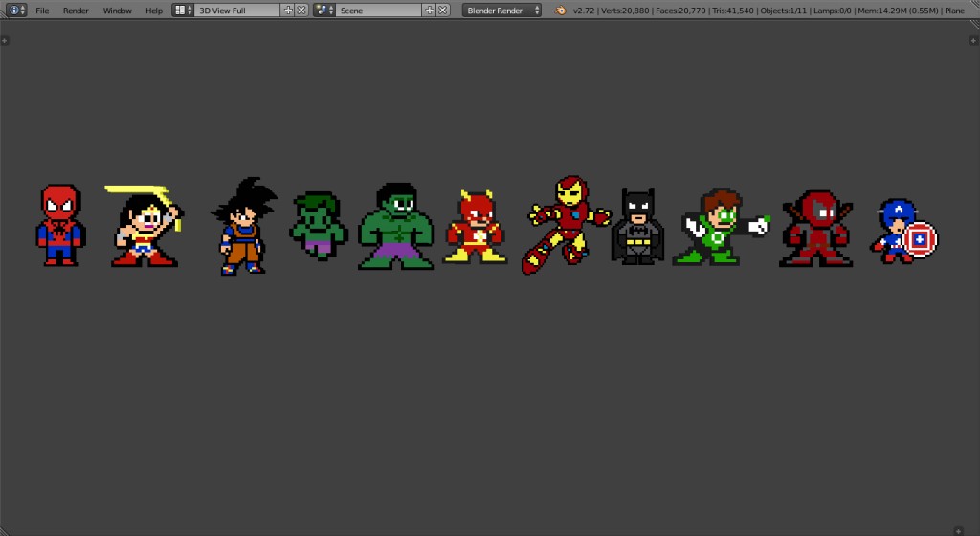Click the 'Plane' active object name

954,11
